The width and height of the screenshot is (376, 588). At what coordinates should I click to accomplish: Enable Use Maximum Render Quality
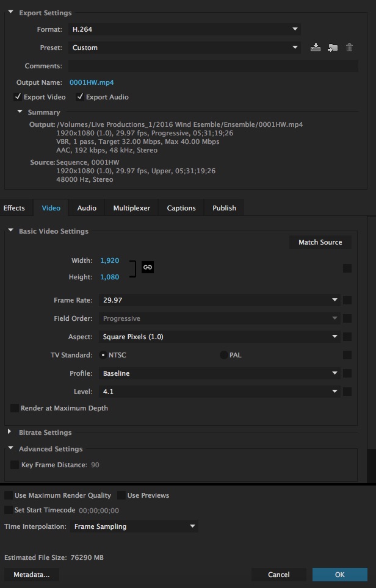(x=9, y=495)
